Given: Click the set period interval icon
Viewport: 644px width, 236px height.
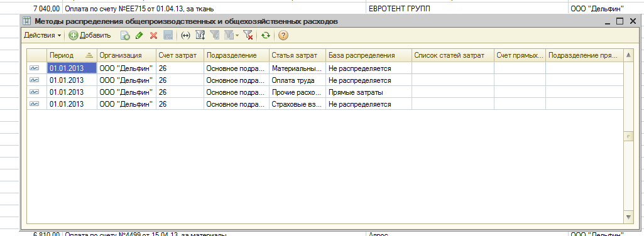Looking at the screenshot, I should (185, 36).
